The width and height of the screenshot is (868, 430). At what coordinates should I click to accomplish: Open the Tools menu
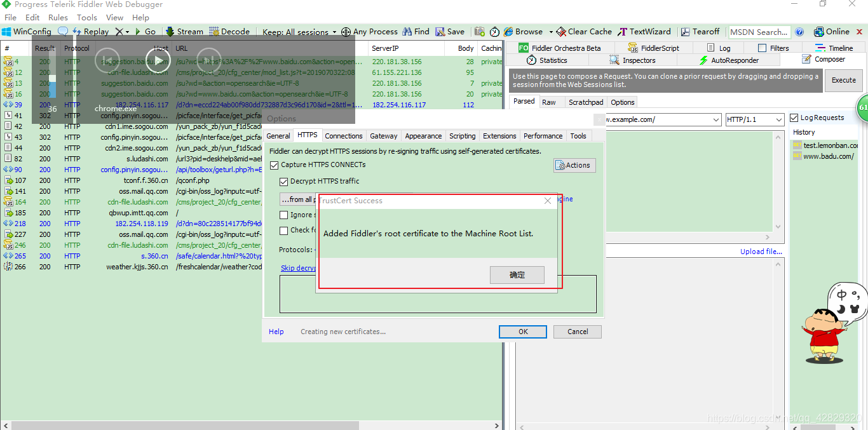(87, 17)
